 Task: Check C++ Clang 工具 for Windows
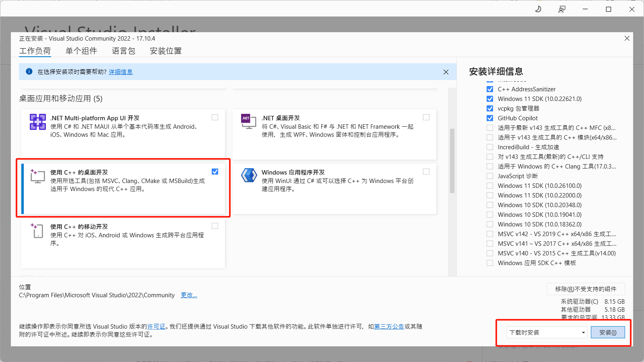click(490, 167)
